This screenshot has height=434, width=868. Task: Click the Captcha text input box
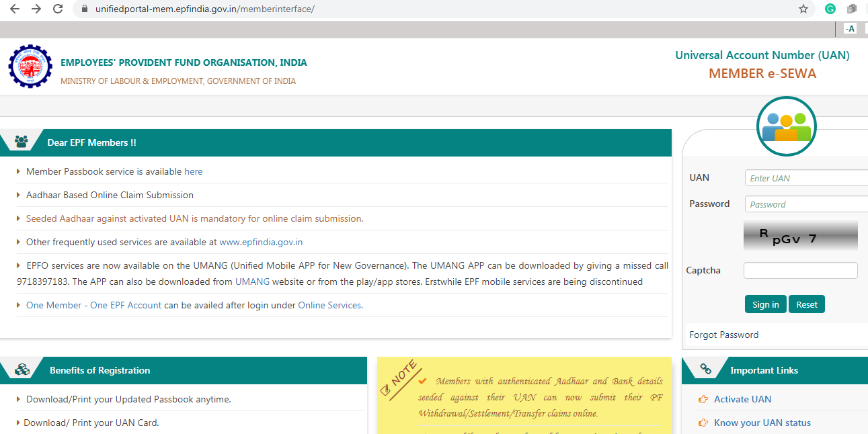(801, 270)
